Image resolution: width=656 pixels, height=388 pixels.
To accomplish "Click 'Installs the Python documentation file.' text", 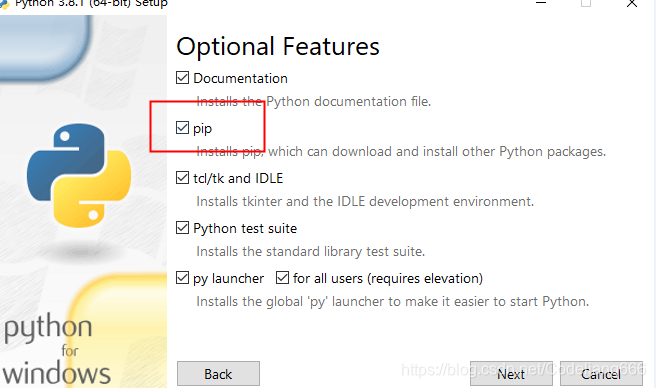I will pos(314,102).
